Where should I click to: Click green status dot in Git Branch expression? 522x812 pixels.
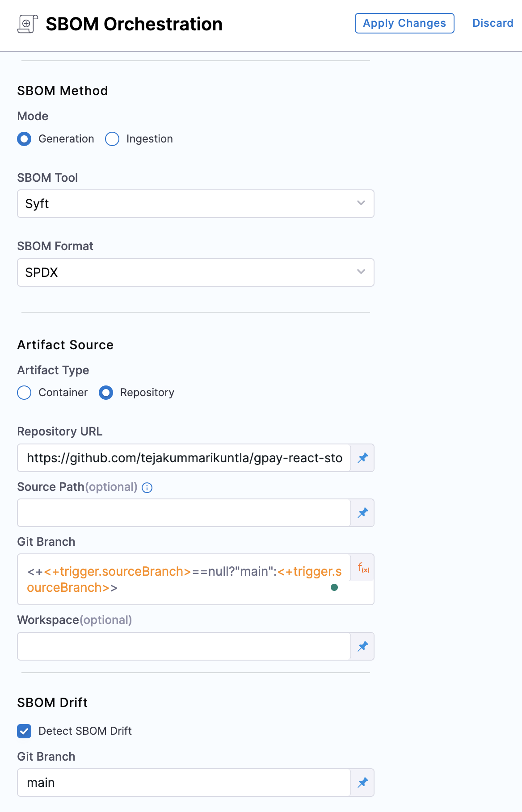[x=334, y=587]
